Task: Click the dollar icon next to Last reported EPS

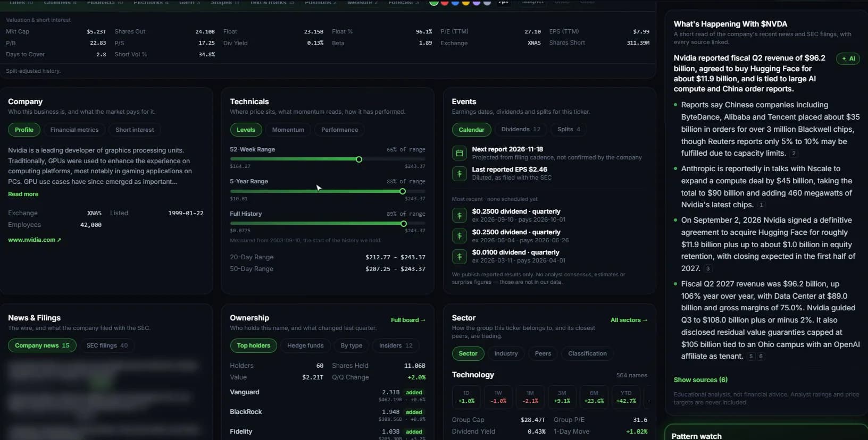Action: click(459, 173)
